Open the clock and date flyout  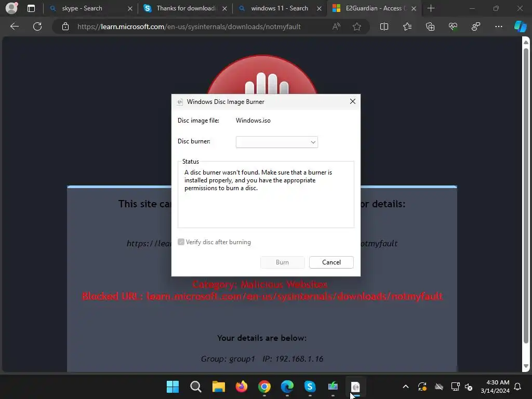[495, 387]
